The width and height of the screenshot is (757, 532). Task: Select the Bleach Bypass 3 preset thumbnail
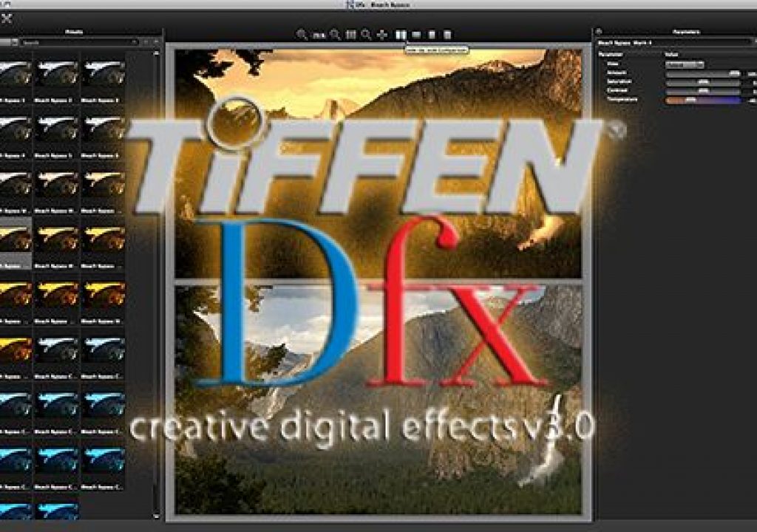click(103, 73)
